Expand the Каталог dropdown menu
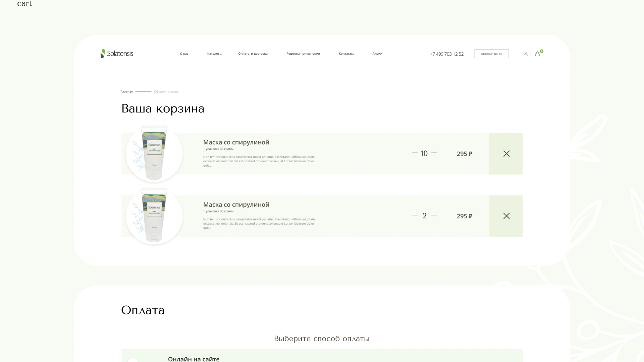The image size is (644, 362). pos(215,54)
